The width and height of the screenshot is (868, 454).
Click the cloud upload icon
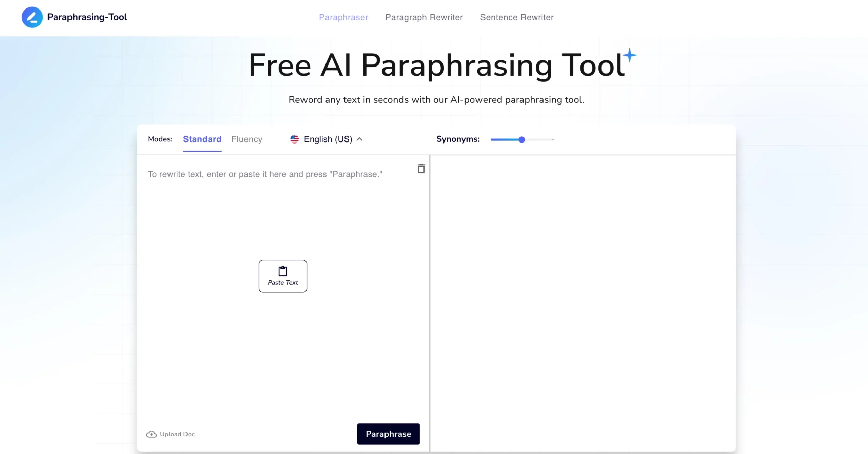pyautogui.click(x=151, y=434)
